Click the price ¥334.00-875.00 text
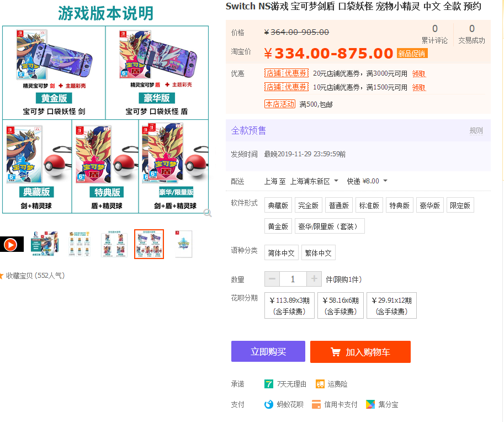The height and width of the screenshot is (422, 504). click(328, 54)
